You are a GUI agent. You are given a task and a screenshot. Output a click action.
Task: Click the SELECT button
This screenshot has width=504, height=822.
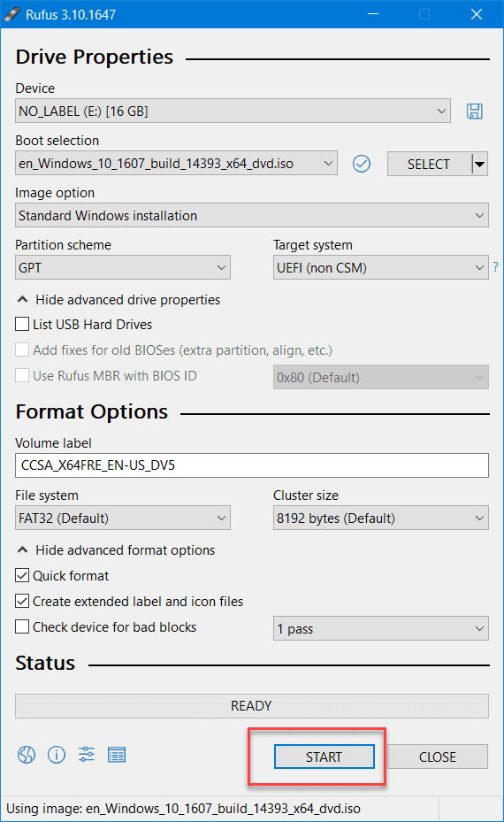coord(429,164)
